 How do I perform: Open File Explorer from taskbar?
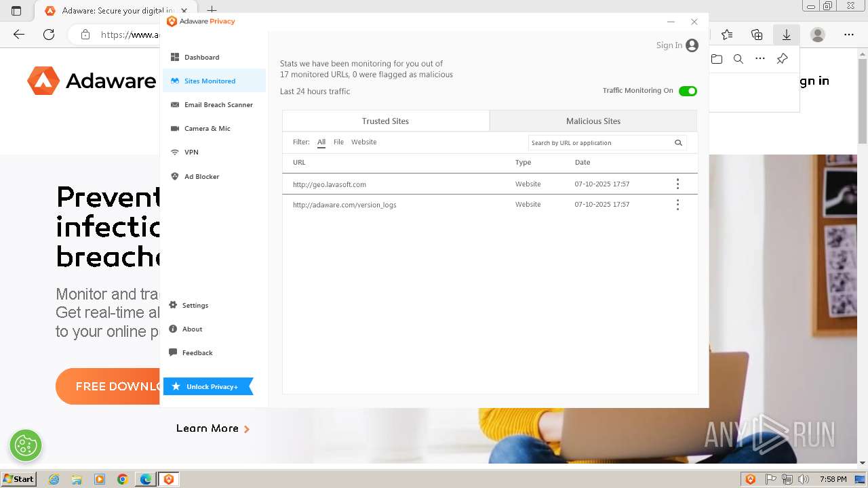(77, 479)
